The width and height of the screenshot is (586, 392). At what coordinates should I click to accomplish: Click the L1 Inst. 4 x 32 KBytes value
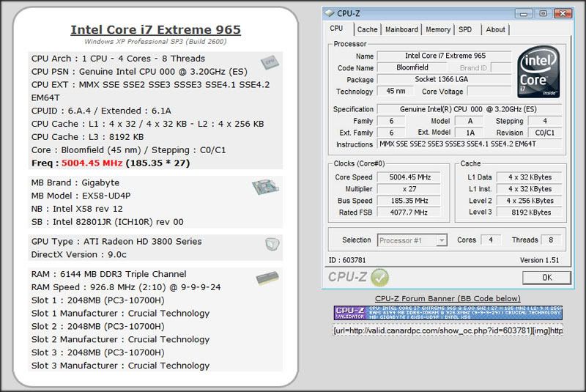coord(530,189)
